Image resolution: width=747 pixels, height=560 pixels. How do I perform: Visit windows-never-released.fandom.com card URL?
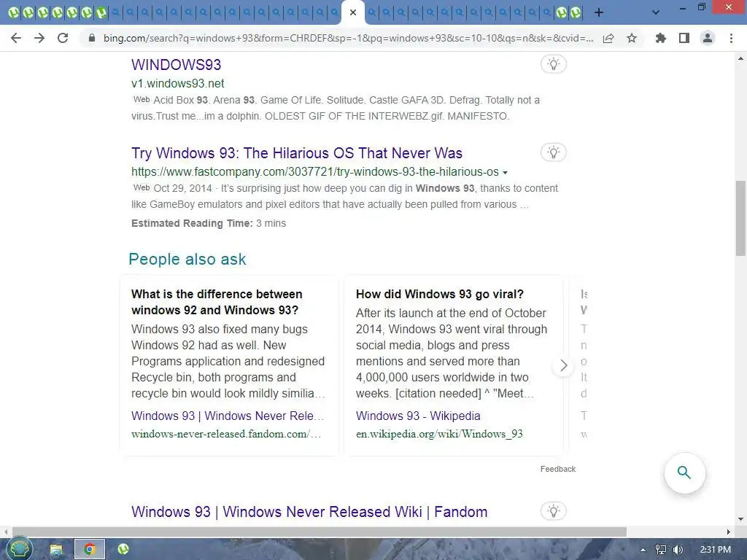(226, 434)
